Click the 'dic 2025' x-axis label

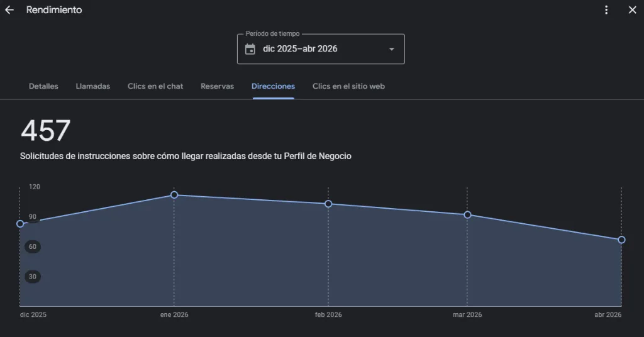(x=33, y=315)
